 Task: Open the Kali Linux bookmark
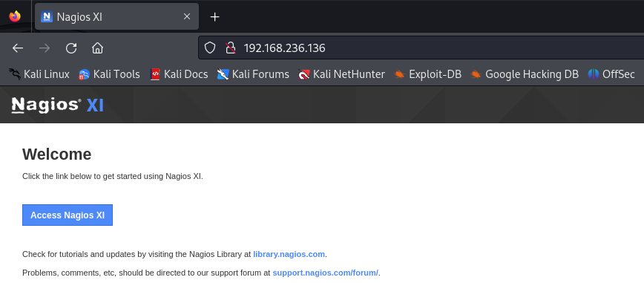[39, 74]
